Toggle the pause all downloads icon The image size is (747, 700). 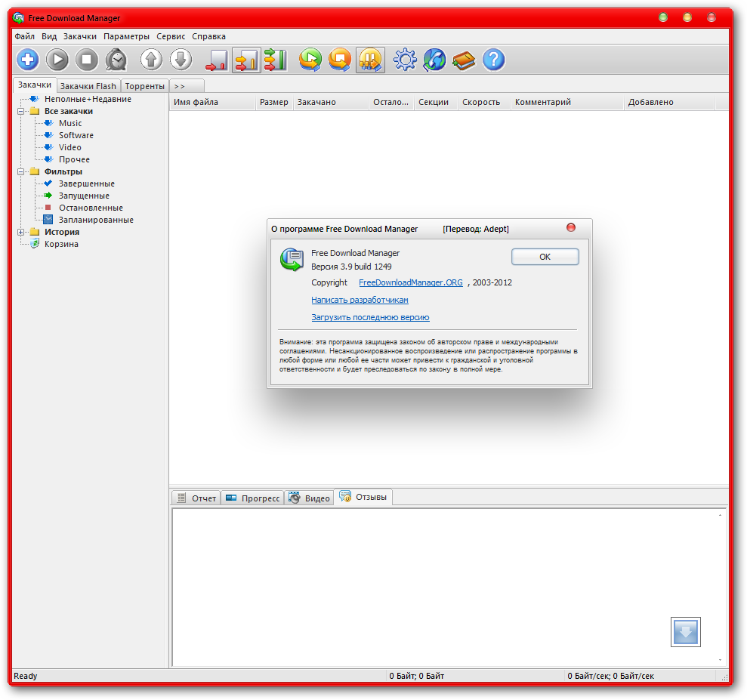pos(370,60)
